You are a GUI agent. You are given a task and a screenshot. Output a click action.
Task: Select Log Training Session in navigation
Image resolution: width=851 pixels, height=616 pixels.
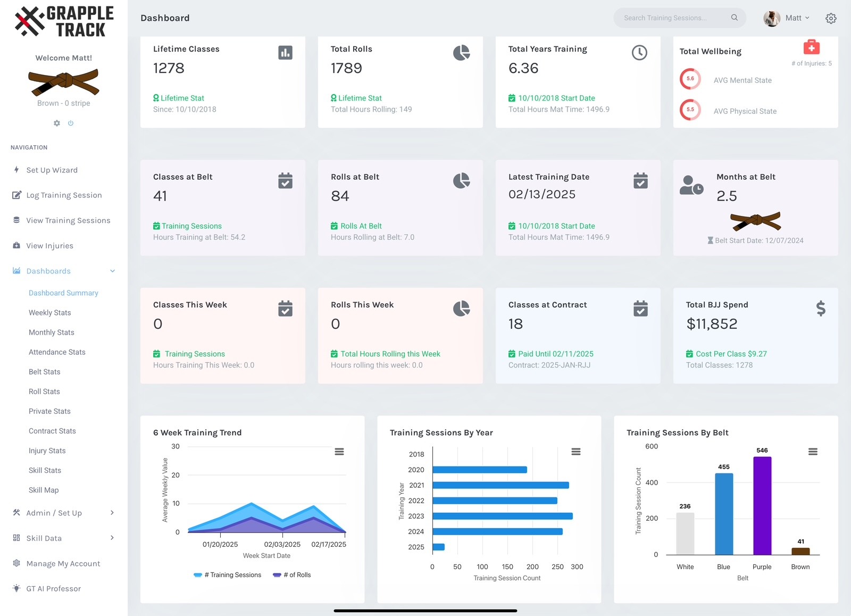coord(64,195)
